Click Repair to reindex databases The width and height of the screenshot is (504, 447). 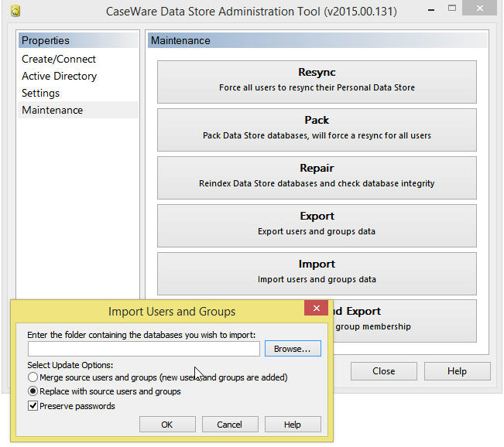coord(317,178)
